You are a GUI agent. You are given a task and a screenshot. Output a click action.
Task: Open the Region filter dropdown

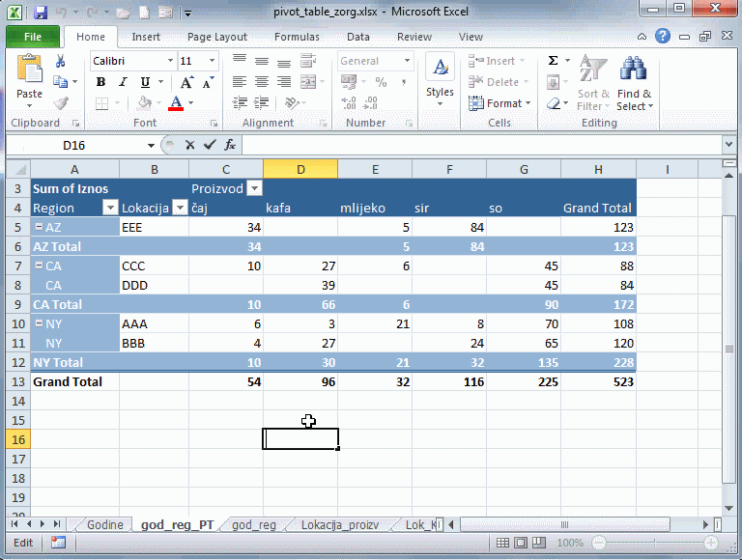pos(110,208)
